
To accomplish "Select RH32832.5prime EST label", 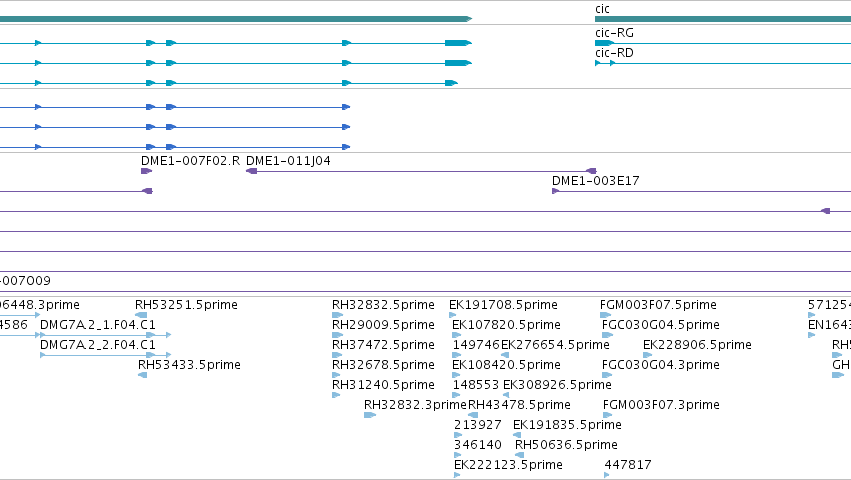I will (x=383, y=305).
